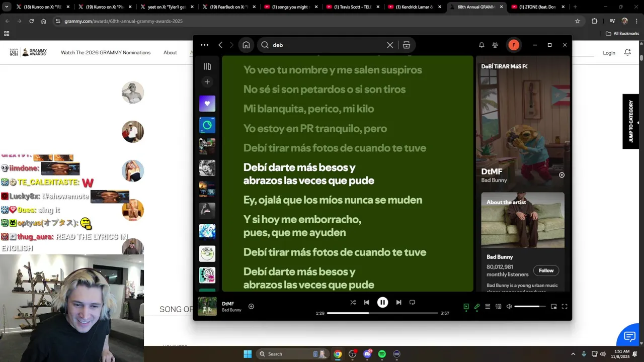Viewport: 644px width, 362px height.
Task: Expand Jump To Category side tab
Action: pyautogui.click(x=630, y=122)
